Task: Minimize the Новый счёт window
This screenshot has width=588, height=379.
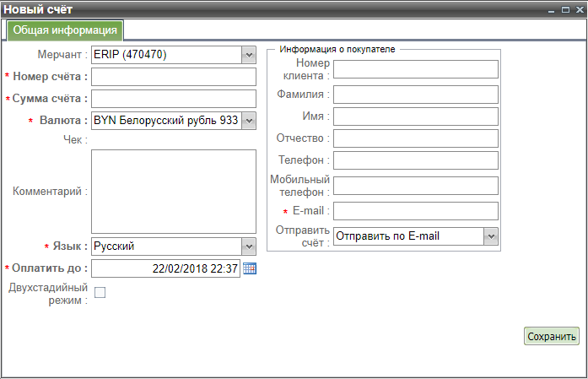Action: point(552,9)
